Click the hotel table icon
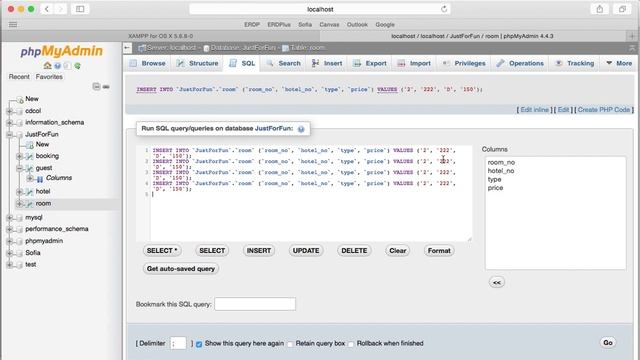Image resolution: width=640 pixels, height=360 pixels. coord(29,191)
